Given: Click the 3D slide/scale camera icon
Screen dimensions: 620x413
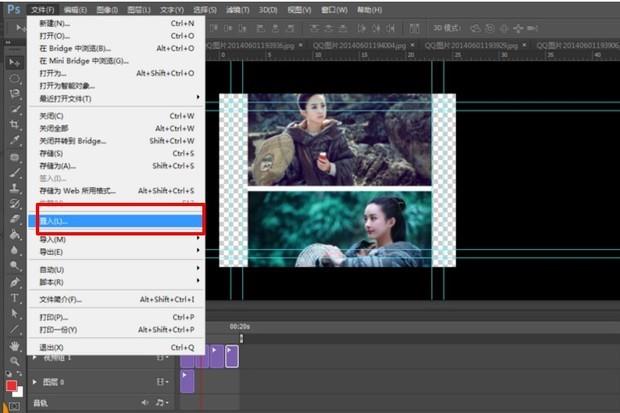Looking at the screenshot, I should tap(532, 28).
